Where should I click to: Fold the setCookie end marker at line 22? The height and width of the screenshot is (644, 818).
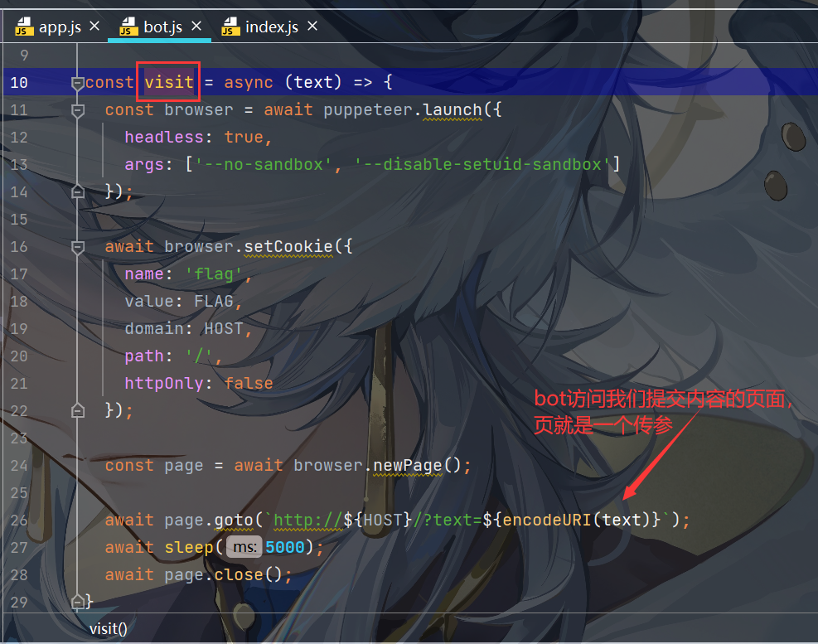click(x=78, y=411)
